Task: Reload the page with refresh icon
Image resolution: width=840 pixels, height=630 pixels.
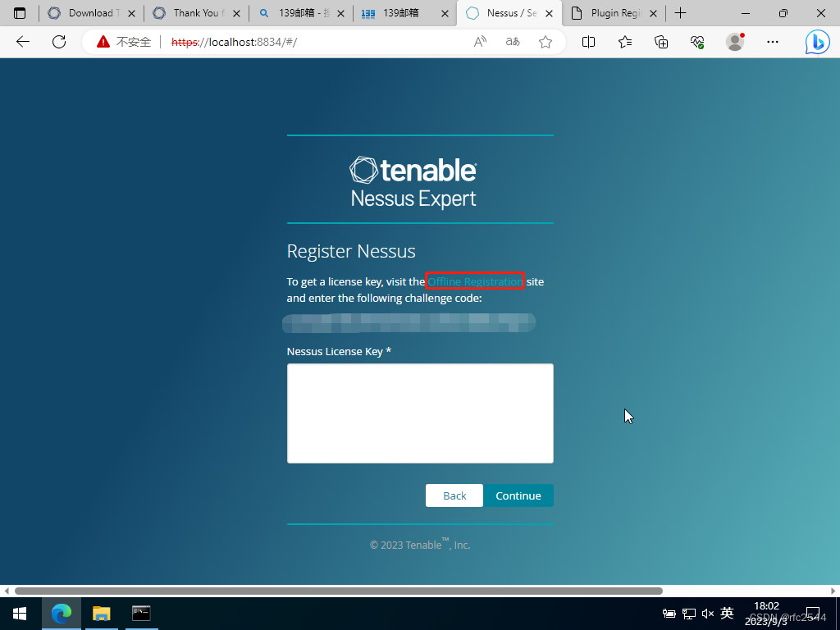Action: (x=59, y=42)
